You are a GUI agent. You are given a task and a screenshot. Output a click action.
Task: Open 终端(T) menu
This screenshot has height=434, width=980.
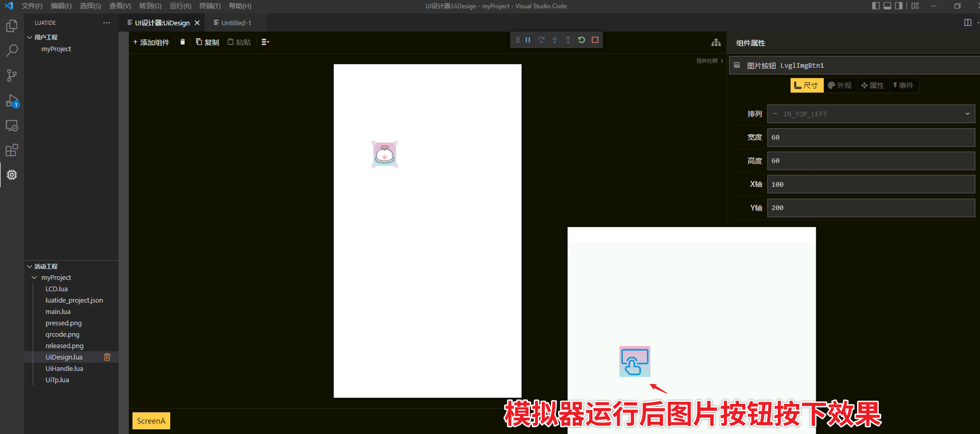click(210, 6)
